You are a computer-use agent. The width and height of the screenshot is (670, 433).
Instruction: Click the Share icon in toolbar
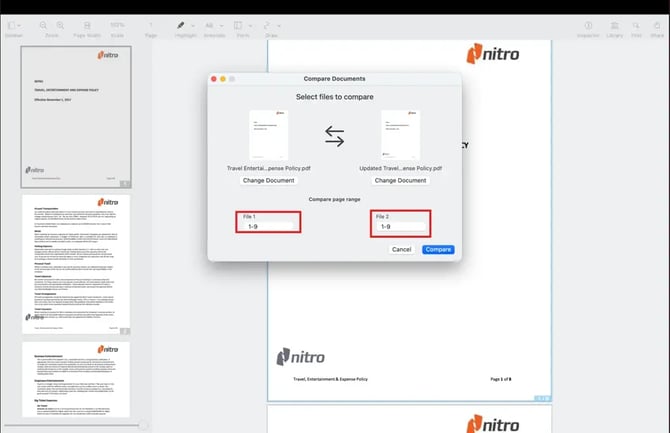point(657,26)
